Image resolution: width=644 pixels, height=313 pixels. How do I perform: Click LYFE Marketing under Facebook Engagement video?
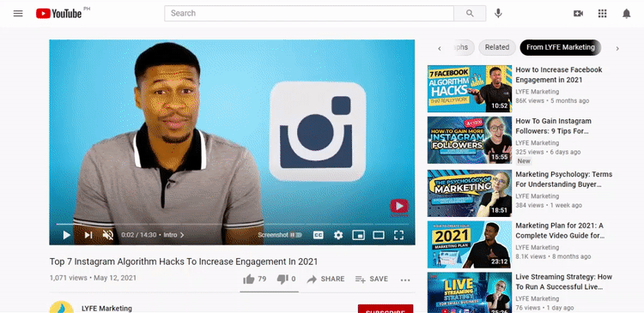click(538, 92)
